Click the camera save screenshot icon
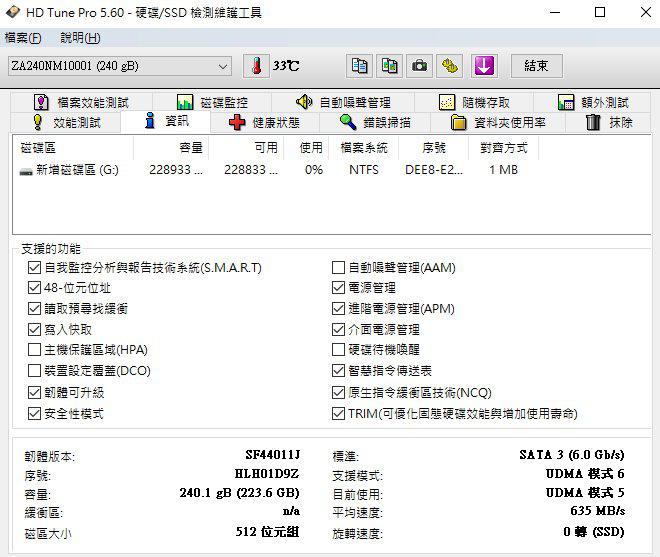 420,66
